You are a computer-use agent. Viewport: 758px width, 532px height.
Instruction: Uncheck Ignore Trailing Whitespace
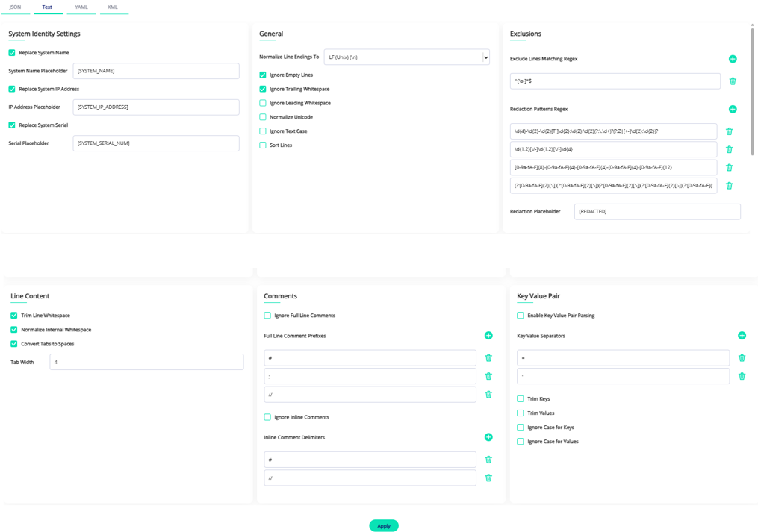pos(262,89)
